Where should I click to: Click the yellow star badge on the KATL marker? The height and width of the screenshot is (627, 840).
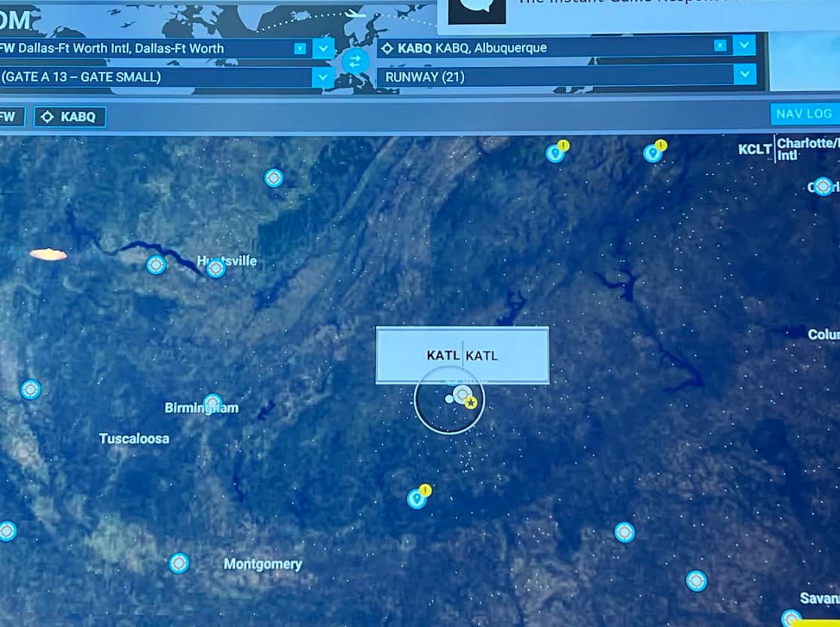pos(472,403)
